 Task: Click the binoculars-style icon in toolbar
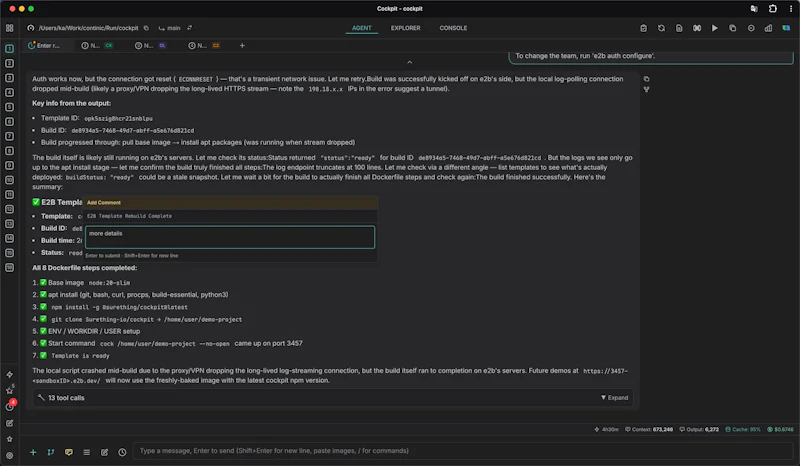coord(697,28)
